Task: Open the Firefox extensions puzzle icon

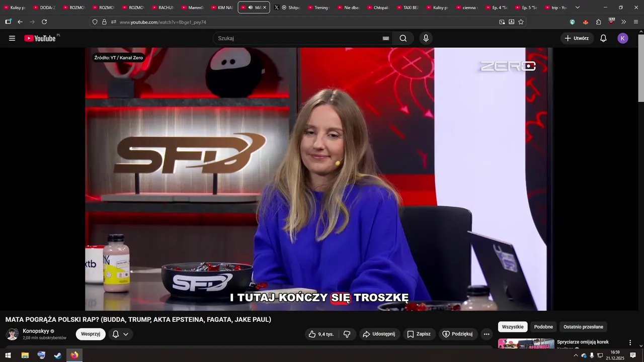Action: point(598,22)
